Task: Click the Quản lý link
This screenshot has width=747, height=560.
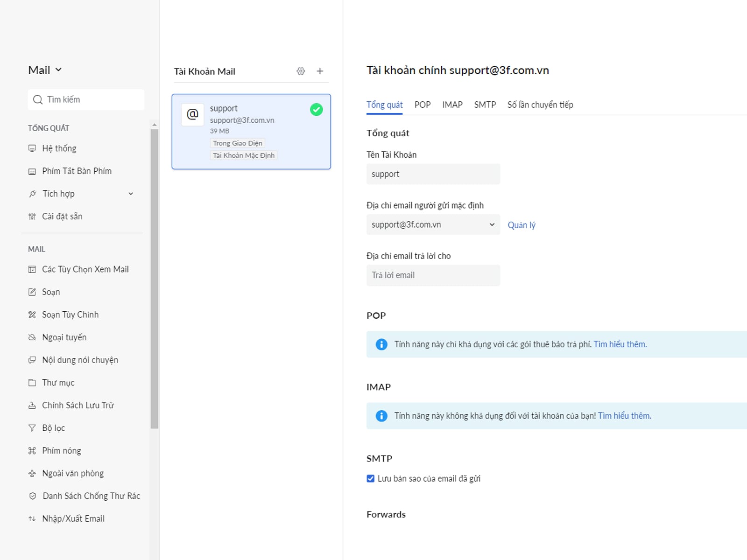Action: point(521,225)
